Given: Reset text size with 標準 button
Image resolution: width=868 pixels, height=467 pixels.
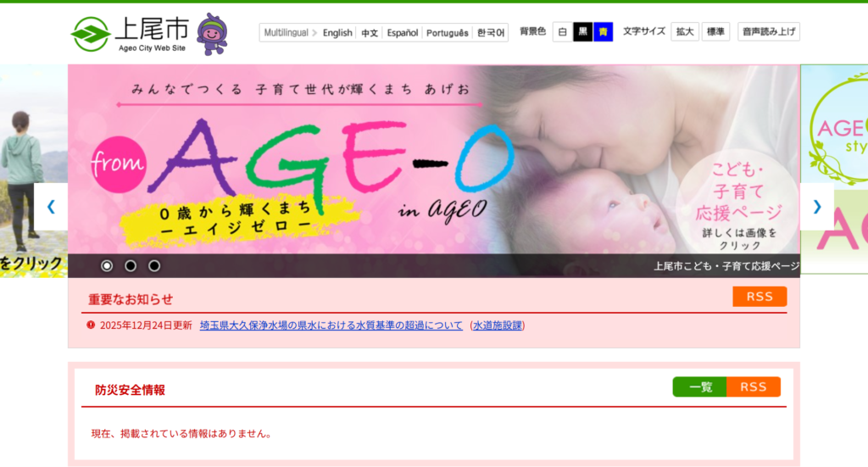Looking at the screenshot, I should click(x=715, y=32).
